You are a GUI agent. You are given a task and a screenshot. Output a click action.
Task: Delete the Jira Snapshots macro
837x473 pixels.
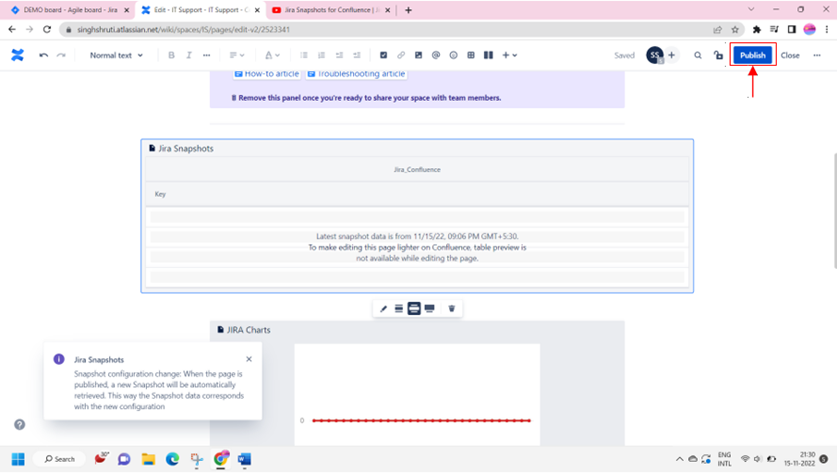click(452, 309)
